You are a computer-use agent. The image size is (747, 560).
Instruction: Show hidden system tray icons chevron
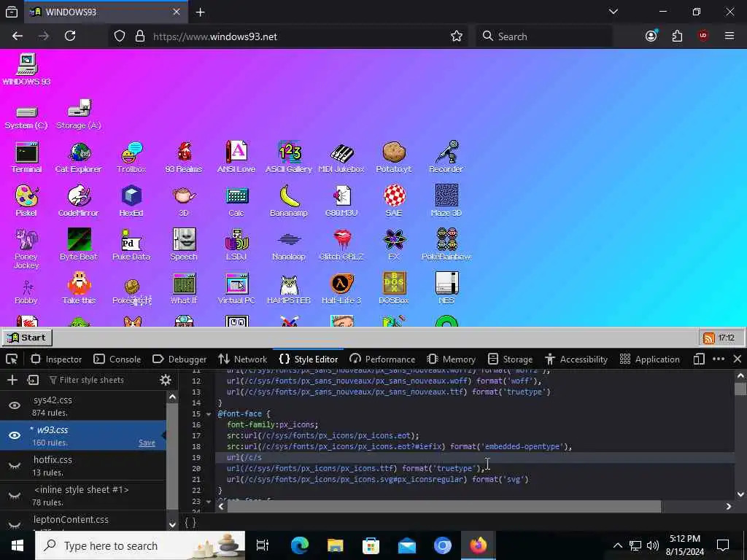coord(617,545)
